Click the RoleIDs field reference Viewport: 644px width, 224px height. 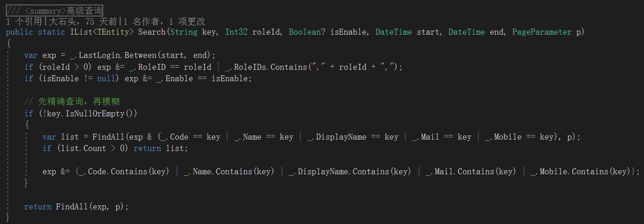coord(250,67)
